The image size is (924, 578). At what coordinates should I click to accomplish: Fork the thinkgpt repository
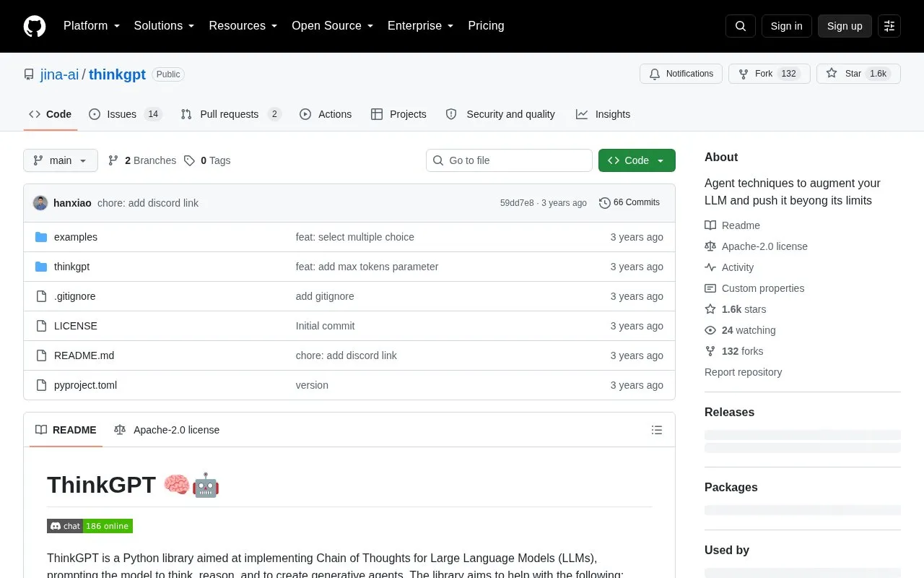point(770,74)
